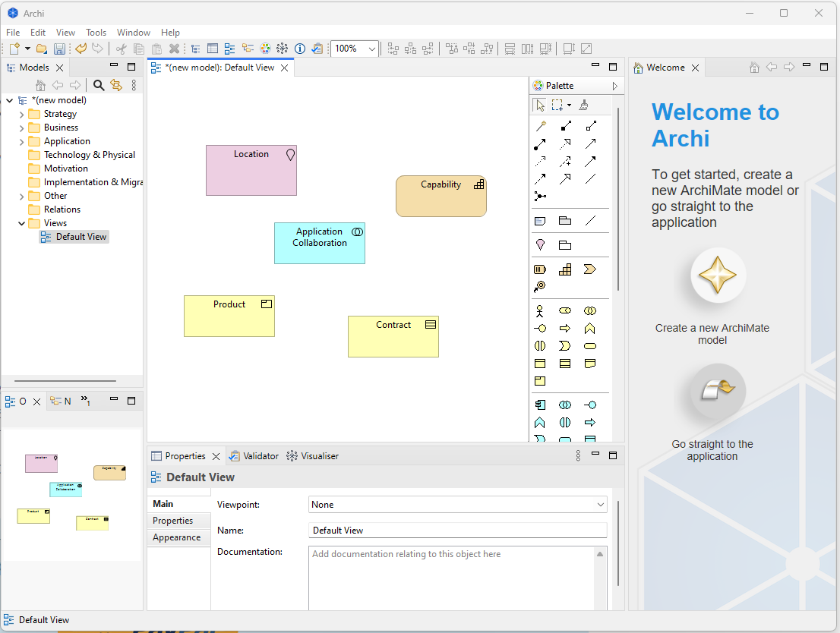Activate the Select arrow tool in Palette
840x633 pixels.
pyautogui.click(x=540, y=105)
